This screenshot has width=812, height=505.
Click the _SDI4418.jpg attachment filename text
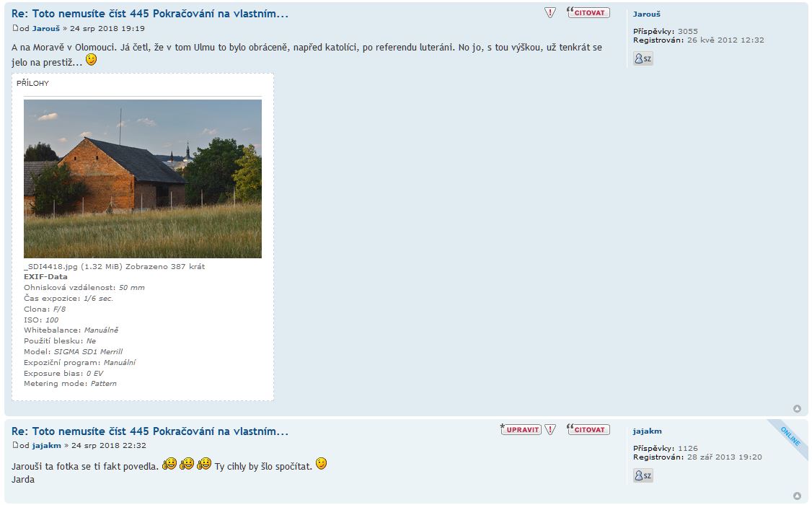tap(50, 266)
